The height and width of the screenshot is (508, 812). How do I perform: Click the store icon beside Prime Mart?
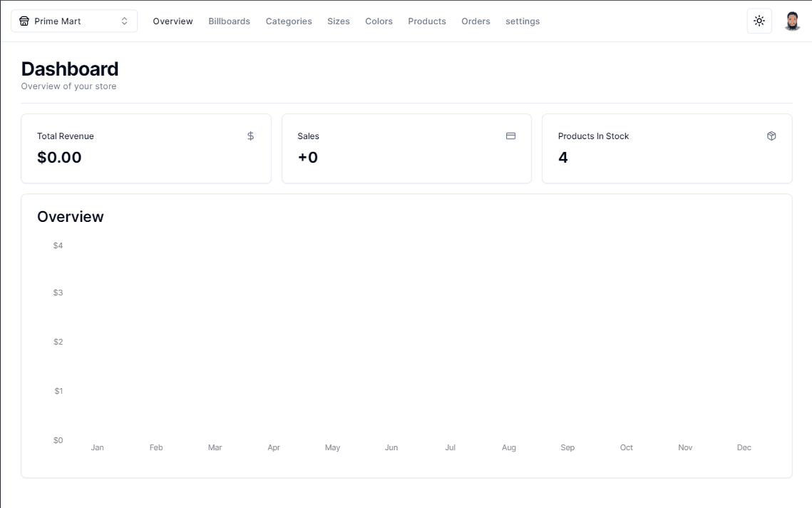coord(24,21)
